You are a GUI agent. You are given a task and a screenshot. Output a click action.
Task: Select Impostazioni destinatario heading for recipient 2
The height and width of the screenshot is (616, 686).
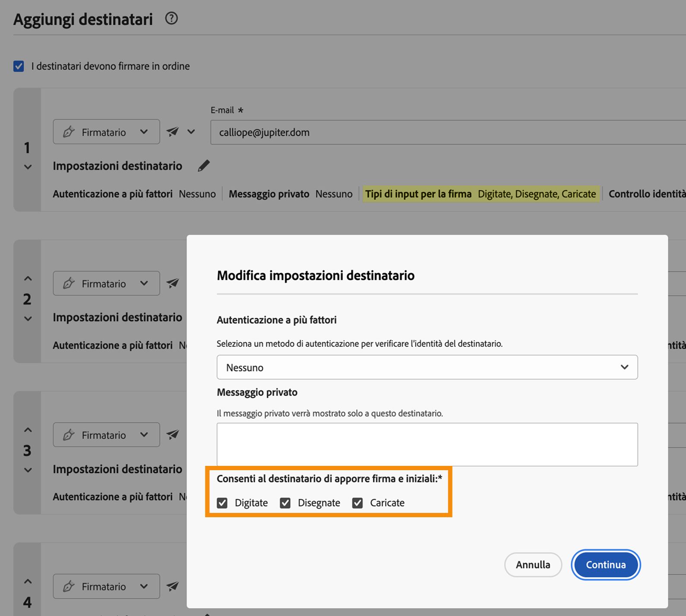117,317
